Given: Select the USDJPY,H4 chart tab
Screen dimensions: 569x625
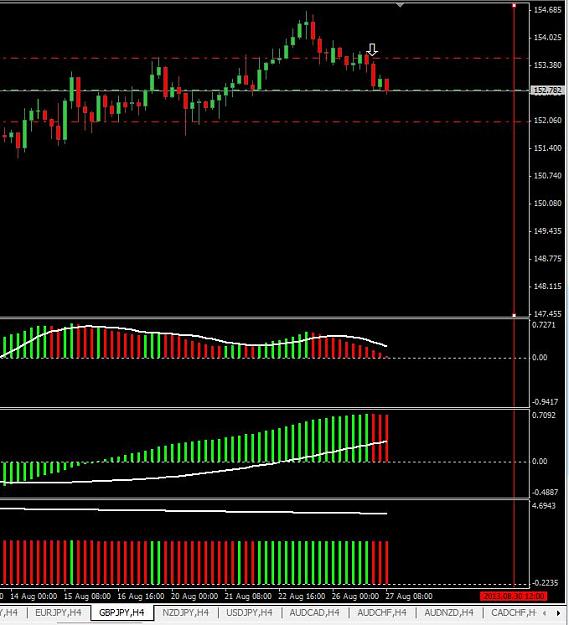Looking at the screenshot, I should [249, 612].
